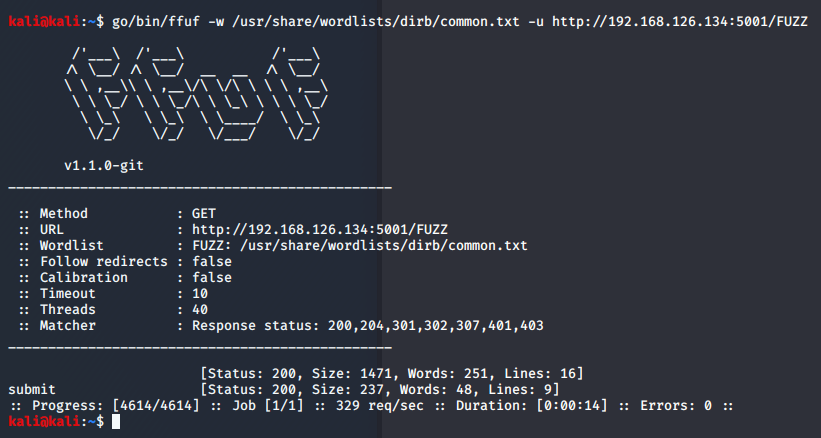Screen dimensions: 821x438
Task: Click the cursor at the bottom prompt
Action: point(117,423)
